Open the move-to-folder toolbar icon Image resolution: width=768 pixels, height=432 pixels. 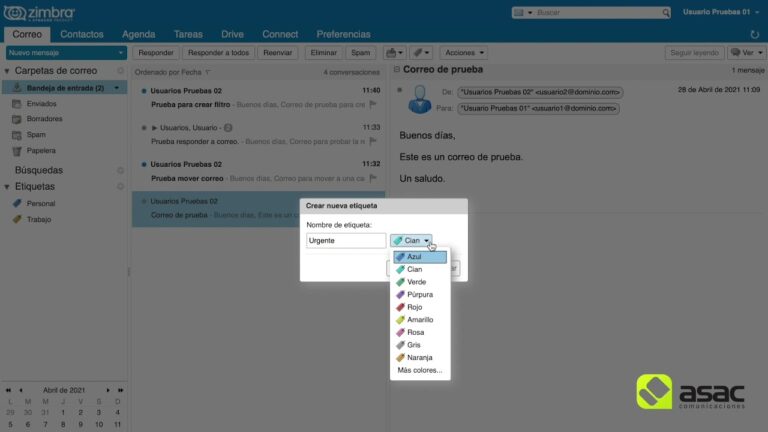point(394,52)
